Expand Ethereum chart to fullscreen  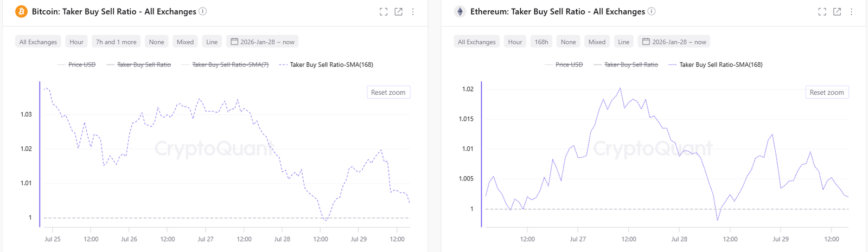click(822, 12)
